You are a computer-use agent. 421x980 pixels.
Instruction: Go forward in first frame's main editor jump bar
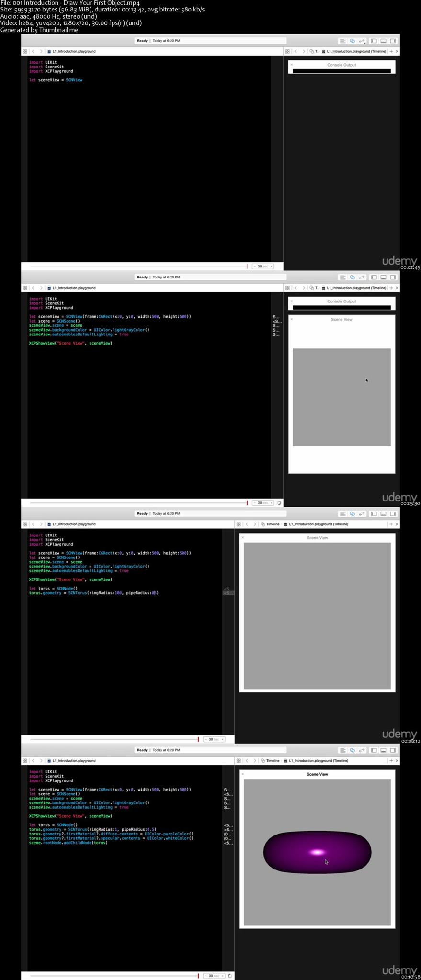pos(41,51)
